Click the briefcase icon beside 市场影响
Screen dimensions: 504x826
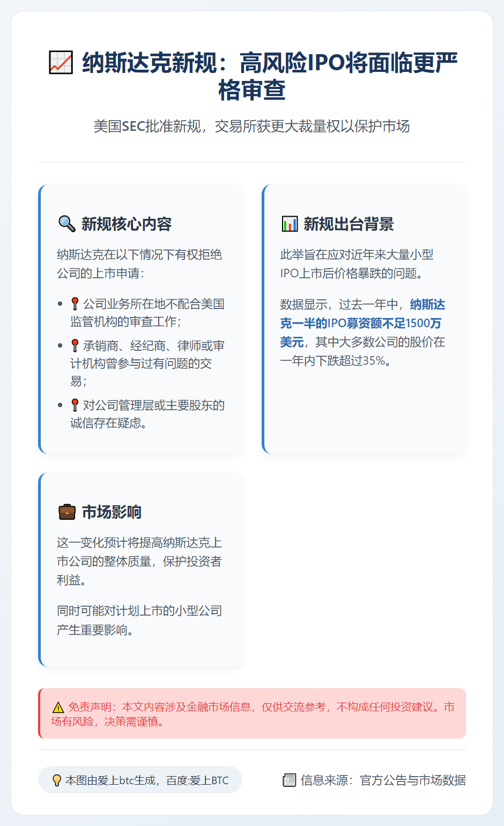pos(67,512)
